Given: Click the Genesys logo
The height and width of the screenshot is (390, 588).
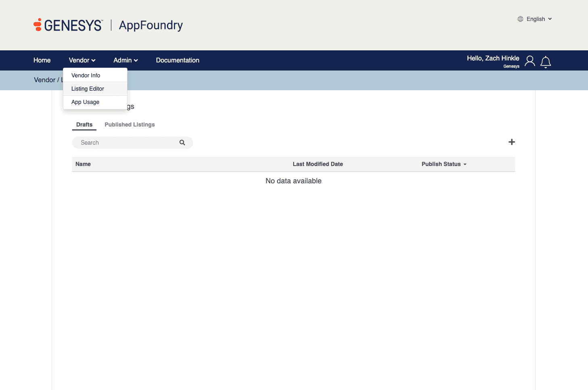Looking at the screenshot, I should [x=68, y=25].
